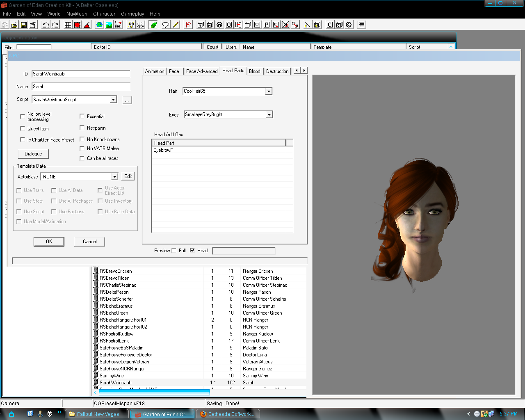
Task: Toggle Preview Full checkbox
Action: click(174, 250)
